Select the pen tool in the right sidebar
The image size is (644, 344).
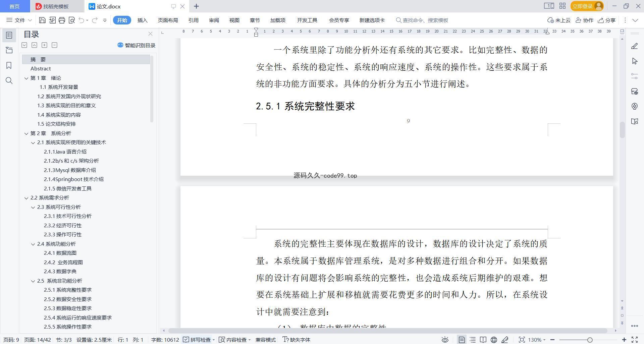pos(634,46)
